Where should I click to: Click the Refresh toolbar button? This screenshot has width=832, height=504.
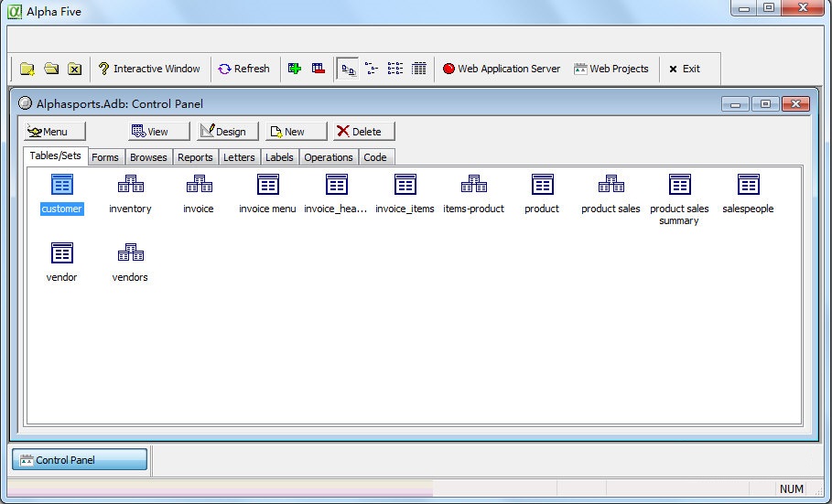[x=243, y=69]
